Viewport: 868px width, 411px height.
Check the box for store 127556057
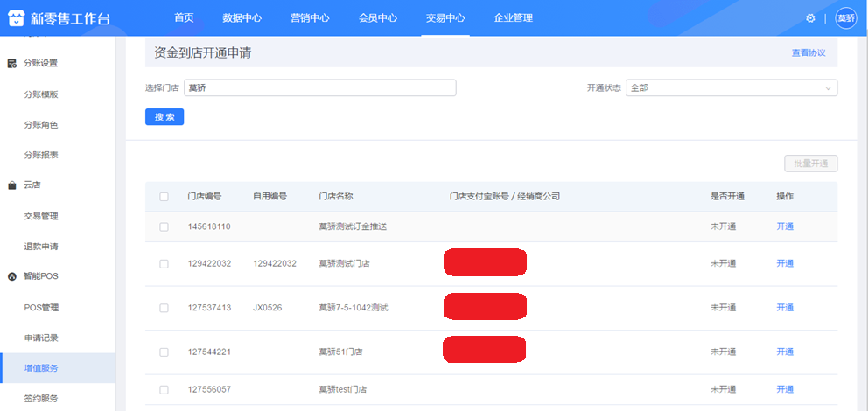(164, 390)
